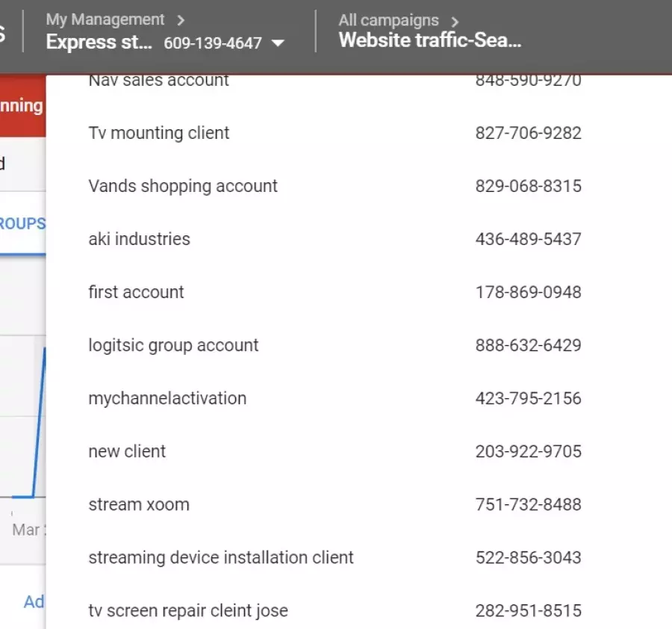Select Nav sales account from list
The height and width of the screenshot is (629, 672).
coord(159,81)
